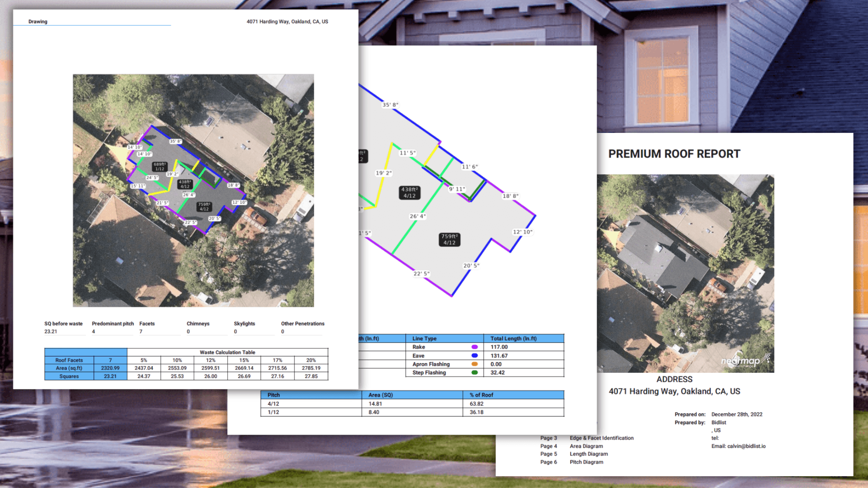The image size is (868, 488).
Task: Go to Page 5 Length Diagram entry
Action: [x=588, y=454]
